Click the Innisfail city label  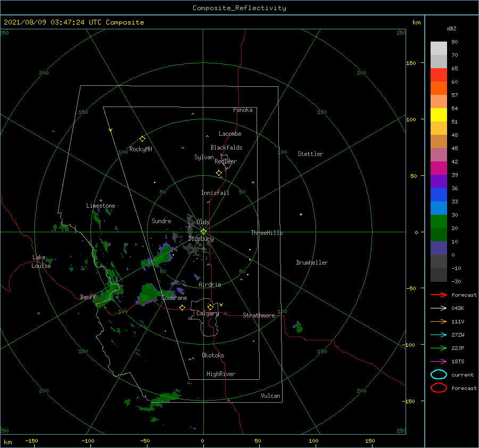(215, 193)
